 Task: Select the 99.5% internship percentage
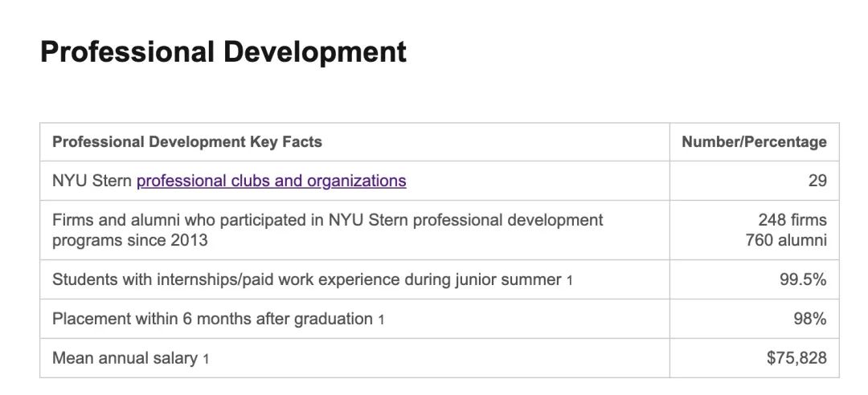click(803, 279)
